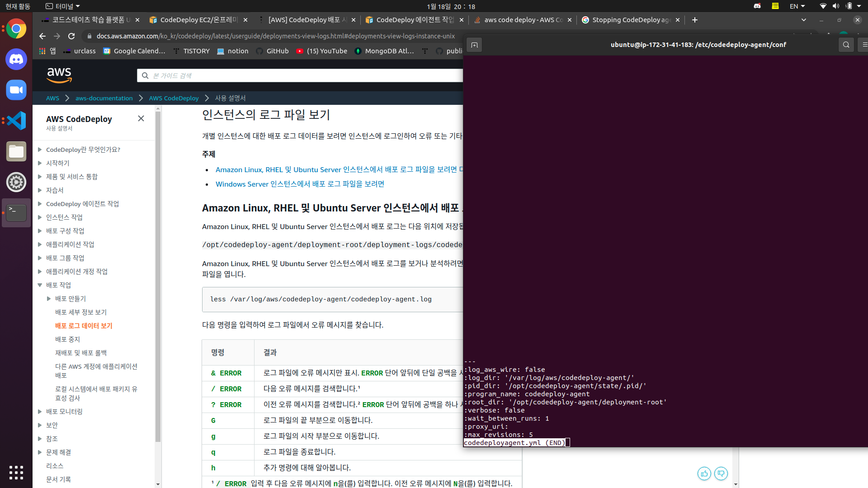The width and height of the screenshot is (868, 488).
Task: Open Discord tray indicator in top bar
Action: coord(757,6)
